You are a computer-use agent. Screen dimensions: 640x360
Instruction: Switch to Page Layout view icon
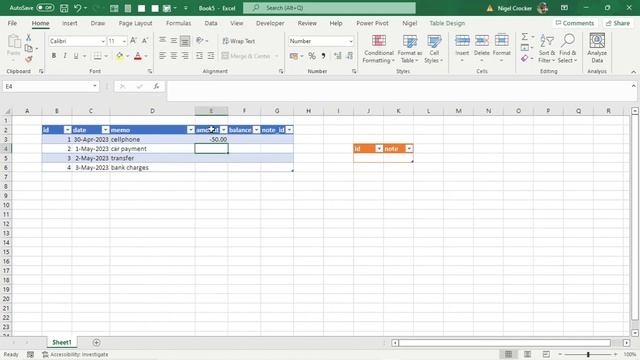[x=527, y=354]
